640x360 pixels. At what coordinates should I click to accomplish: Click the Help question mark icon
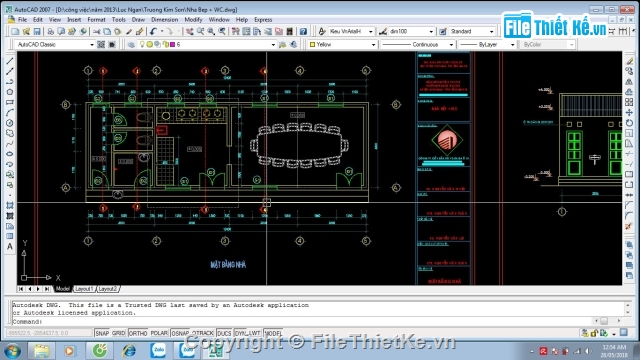(x=303, y=31)
